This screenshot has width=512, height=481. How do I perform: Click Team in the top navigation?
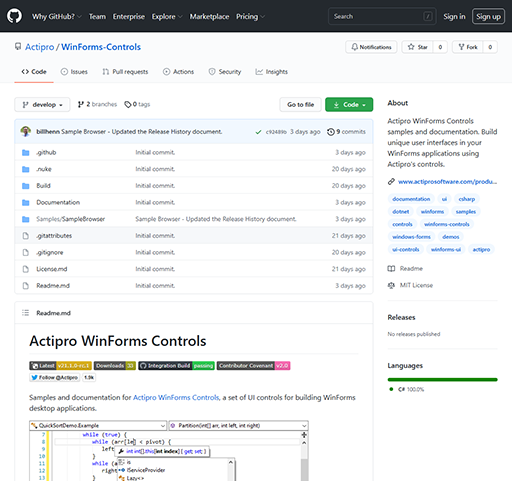(x=97, y=16)
